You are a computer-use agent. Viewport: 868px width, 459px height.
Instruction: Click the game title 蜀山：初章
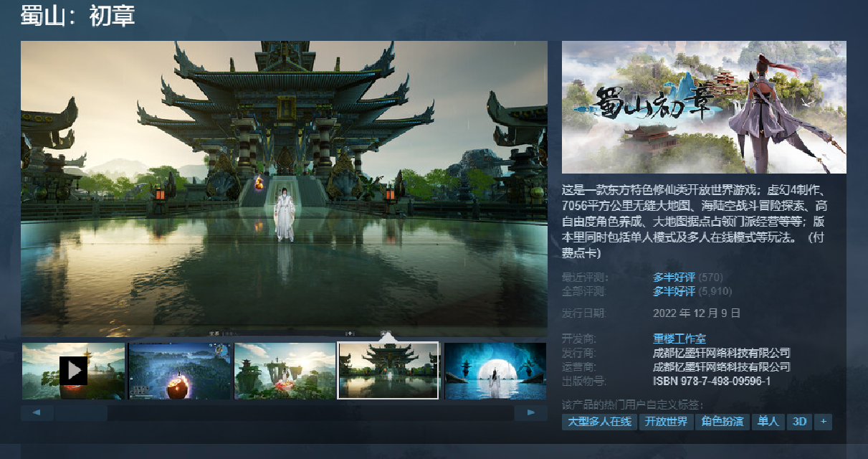(x=77, y=16)
